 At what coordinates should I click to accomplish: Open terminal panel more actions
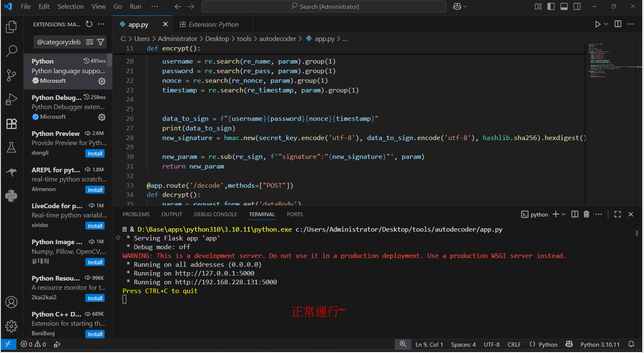(x=599, y=214)
